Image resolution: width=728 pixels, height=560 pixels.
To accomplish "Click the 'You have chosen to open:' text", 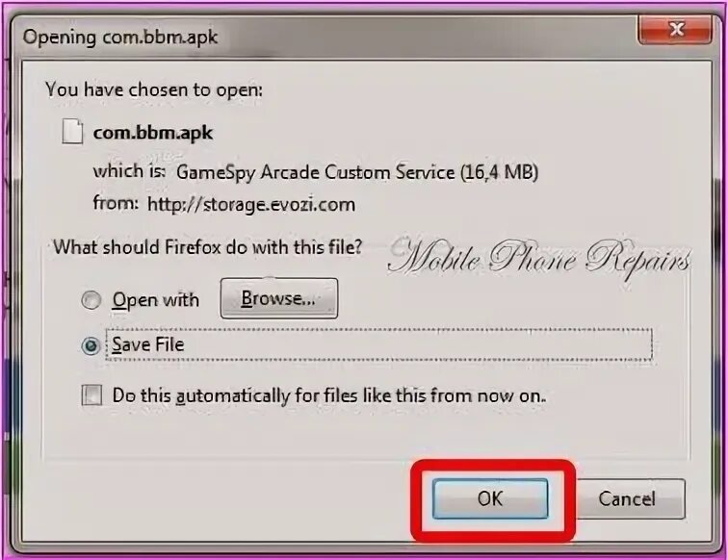I will tap(154, 89).
